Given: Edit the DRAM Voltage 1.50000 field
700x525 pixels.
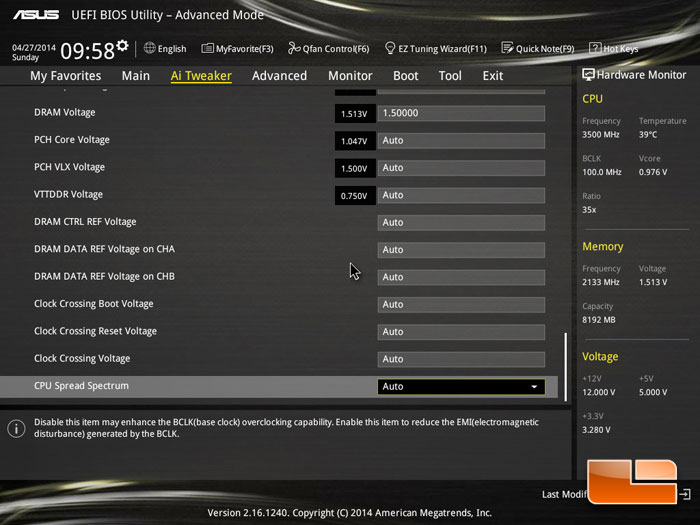Looking at the screenshot, I should (x=461, y=113).
